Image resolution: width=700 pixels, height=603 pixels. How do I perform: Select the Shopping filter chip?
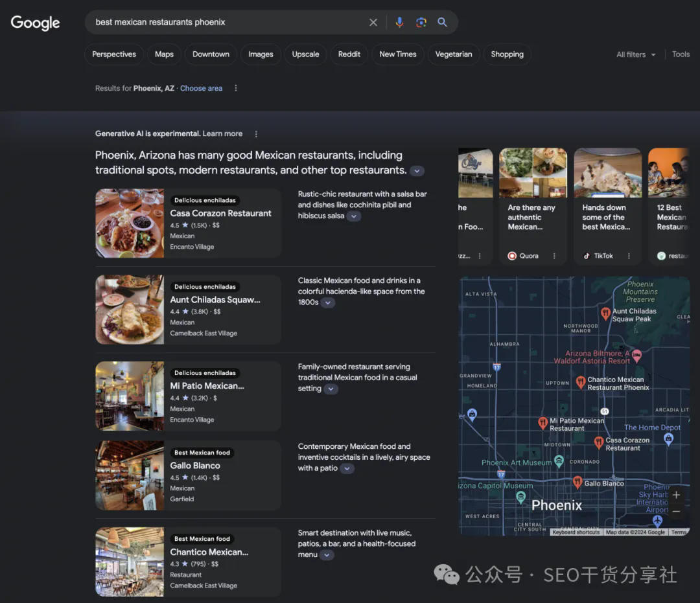click(x=507, y=54)
